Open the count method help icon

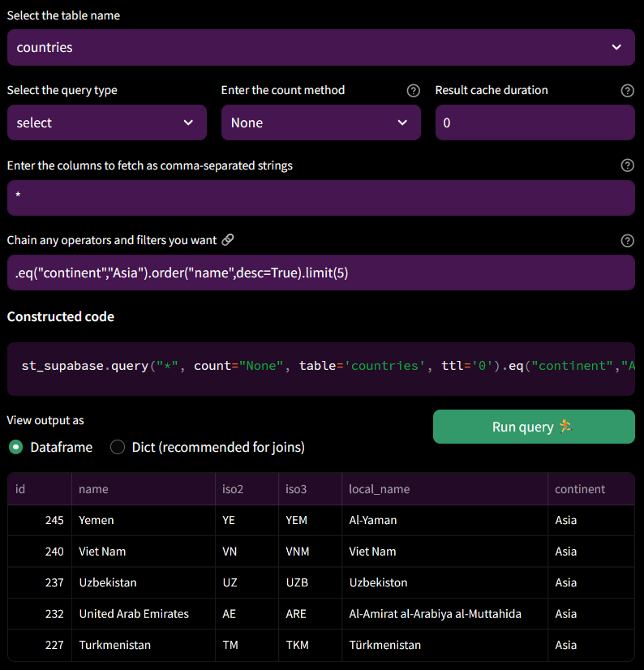tap(414, 91)
